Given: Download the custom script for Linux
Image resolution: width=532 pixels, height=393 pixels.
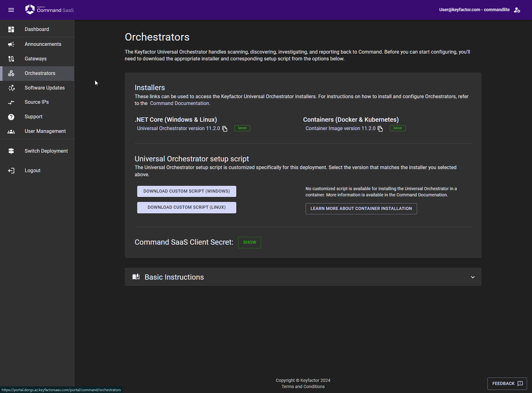Looking at the screenshot, I should (x=186, y=207).
